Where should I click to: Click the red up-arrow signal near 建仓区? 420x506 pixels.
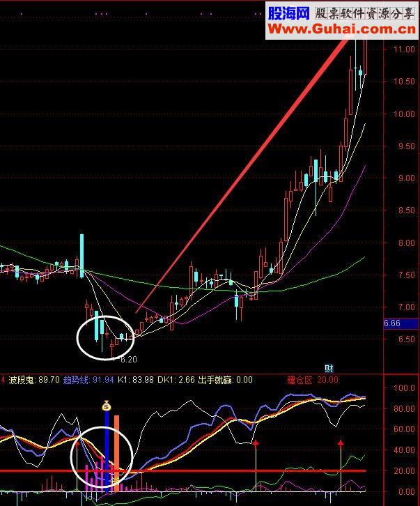coord(341,445)
